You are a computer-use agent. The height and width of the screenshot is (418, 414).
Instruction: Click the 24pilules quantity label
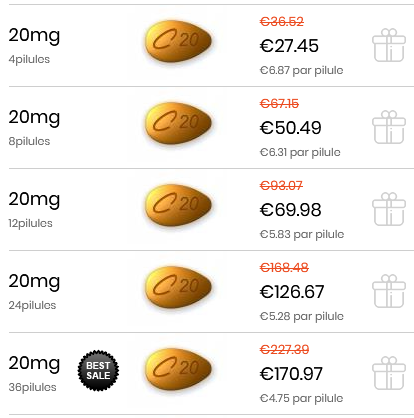tap(32, 305)
